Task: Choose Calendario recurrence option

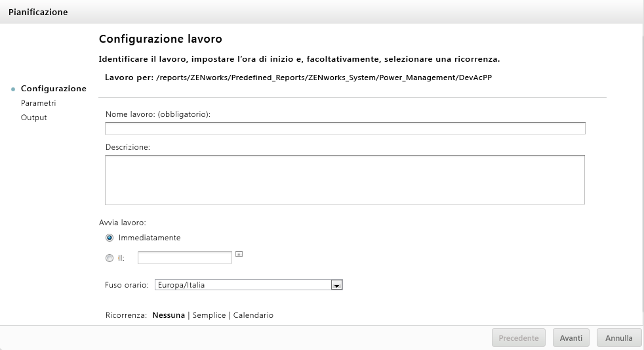Action: point(253,315)
